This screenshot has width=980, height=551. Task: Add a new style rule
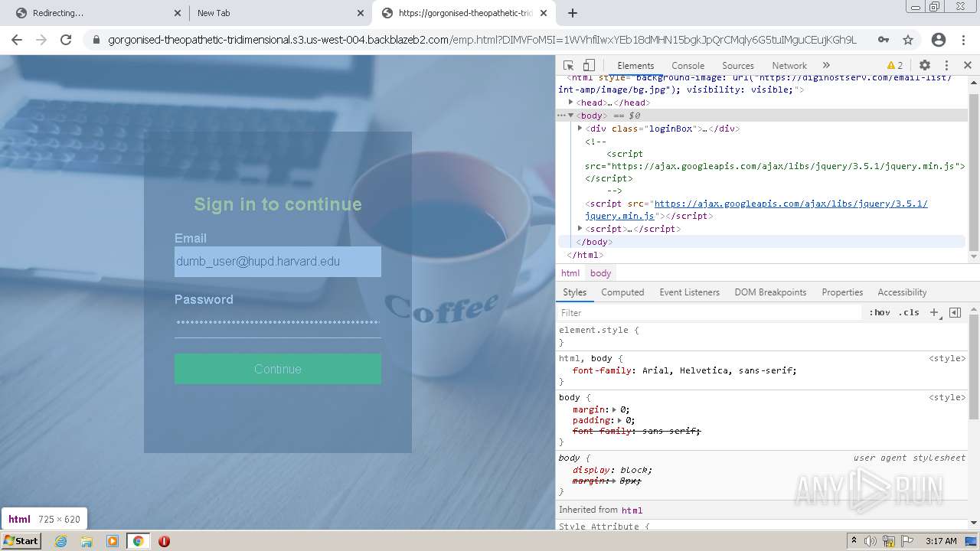(x=934, y=313)
